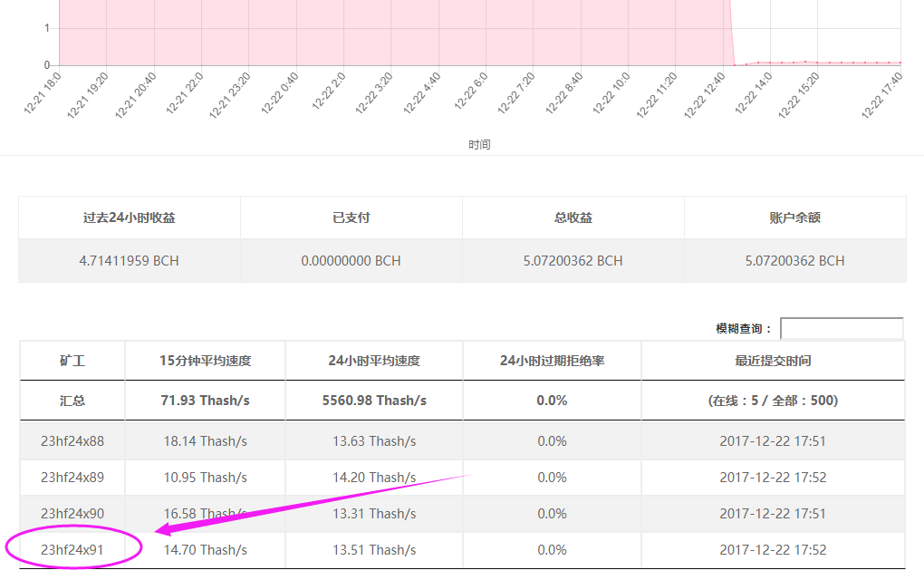Click the 已支付 paid amount header
This screenshot has width=924, height=580.
click(351, 217)
